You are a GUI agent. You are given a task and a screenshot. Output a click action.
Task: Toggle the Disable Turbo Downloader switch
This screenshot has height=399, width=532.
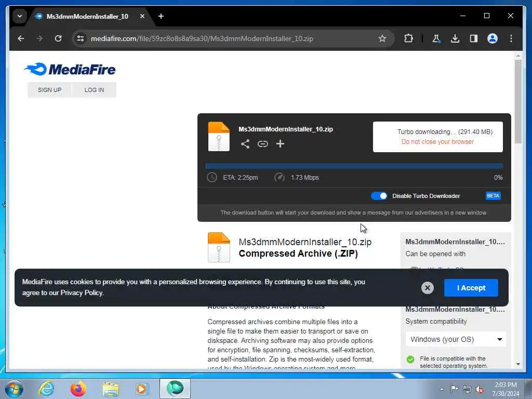coord(379,196)
